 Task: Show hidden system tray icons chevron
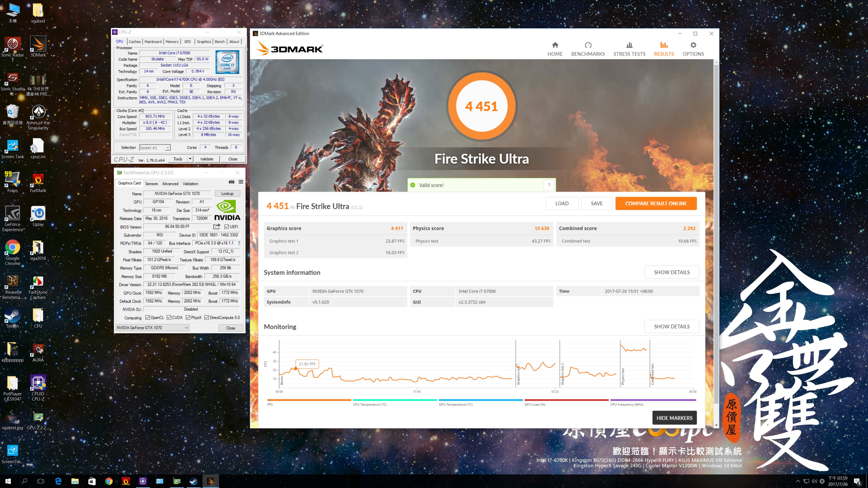click(797, 481)
